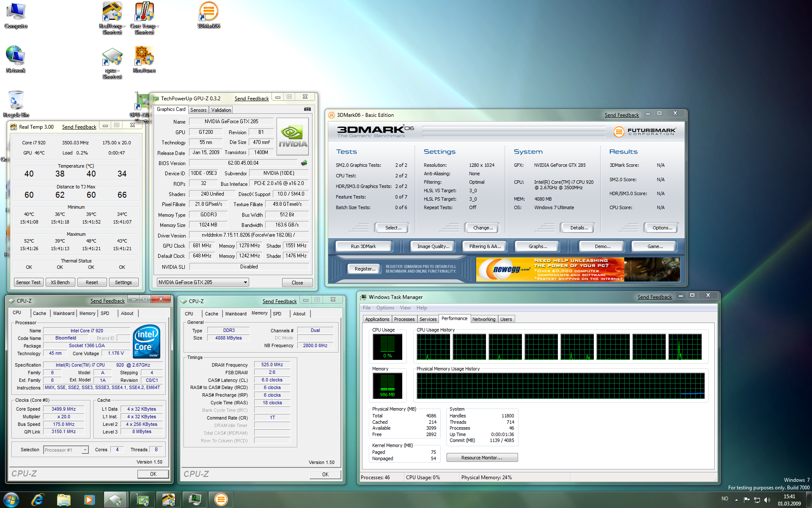Click the Close button in GPU-Z

coord(297,282)
